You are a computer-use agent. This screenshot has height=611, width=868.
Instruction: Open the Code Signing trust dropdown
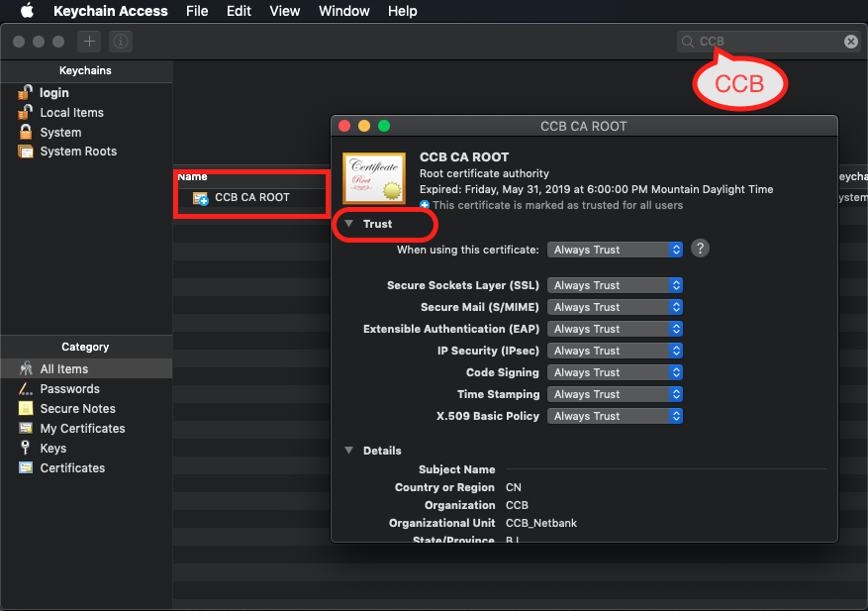click(615, 372)
